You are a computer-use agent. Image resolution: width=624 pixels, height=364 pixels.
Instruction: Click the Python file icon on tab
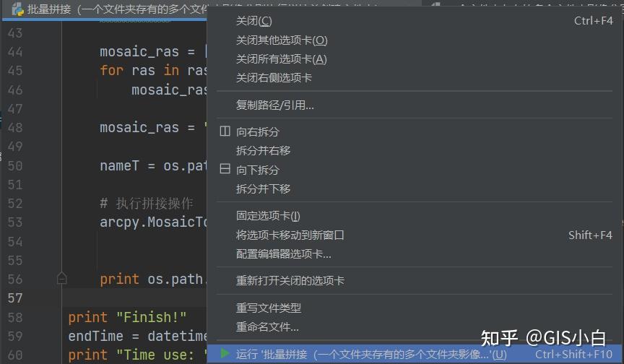point(18,9)
